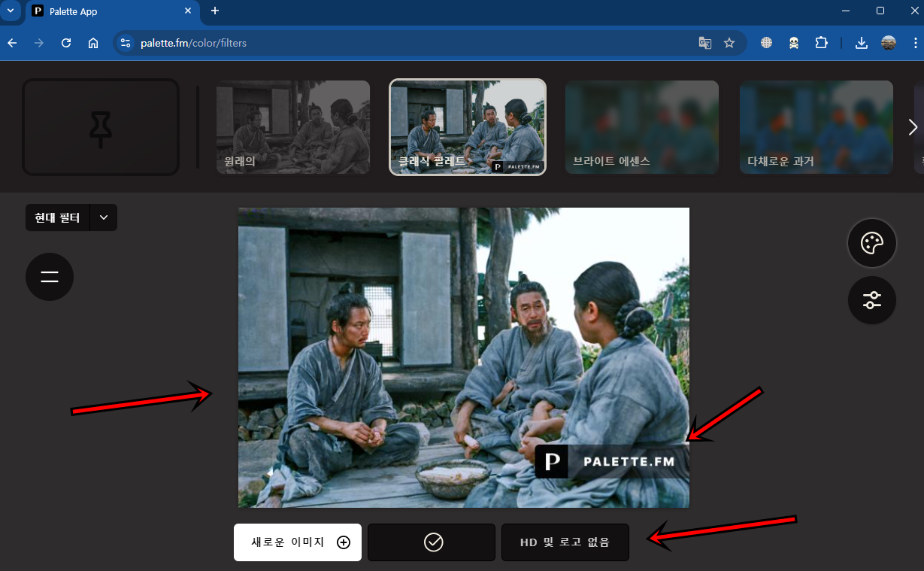Translate this page icon
This screenshot has height=571, width=924.
tap(704, 43)
